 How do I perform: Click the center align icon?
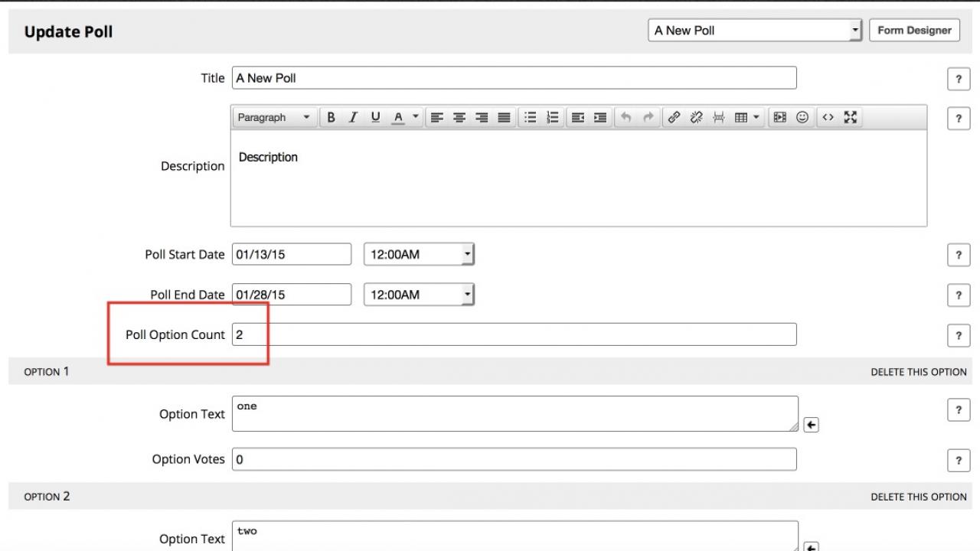tap(459, 117)
